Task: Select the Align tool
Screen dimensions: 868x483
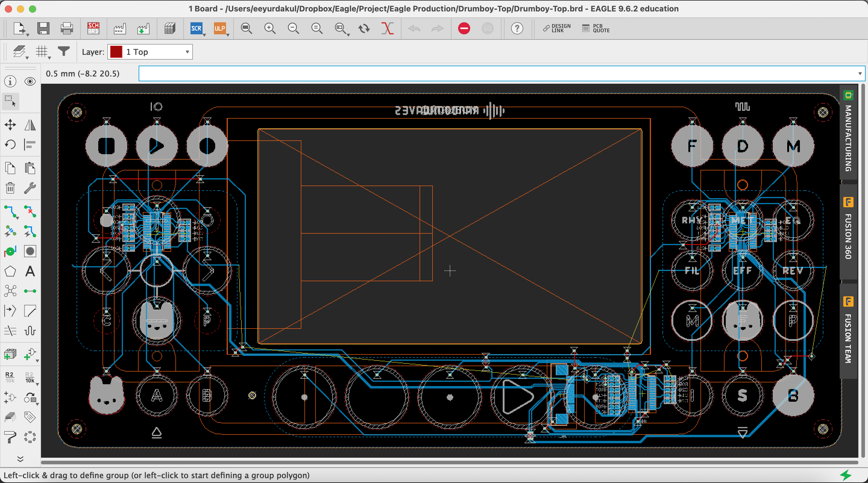Action: [x=30, y=145]
